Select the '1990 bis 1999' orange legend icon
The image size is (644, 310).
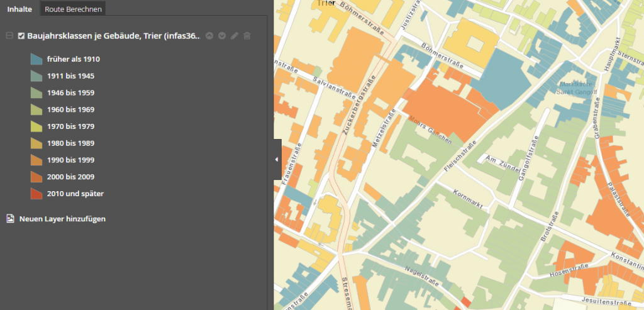(x=36, y=160)
